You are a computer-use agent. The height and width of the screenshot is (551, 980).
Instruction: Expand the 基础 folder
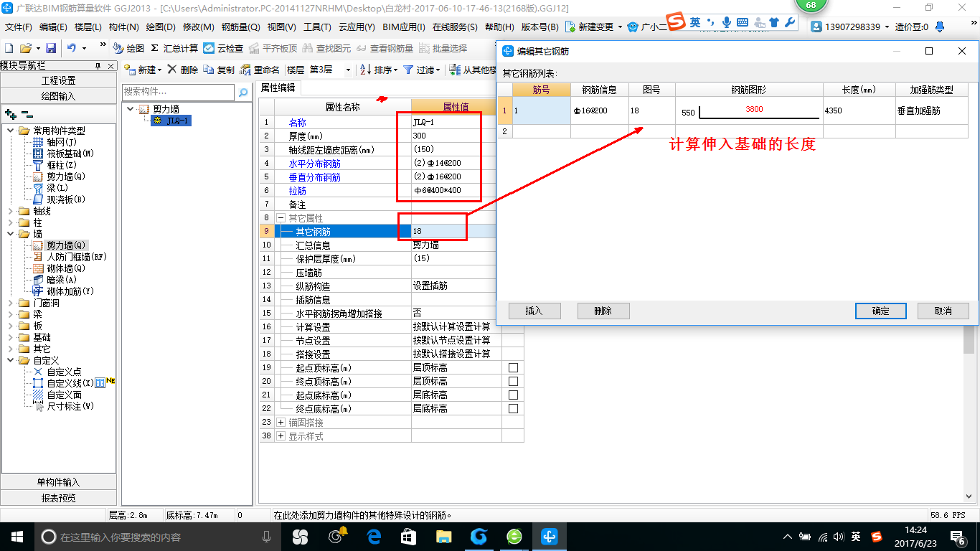(11, 337)
